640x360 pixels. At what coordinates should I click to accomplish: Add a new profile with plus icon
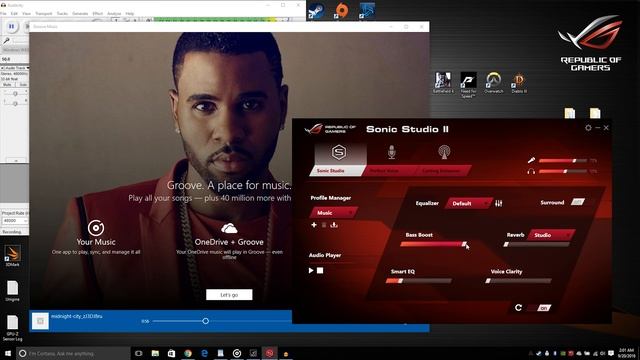click(314, 225)
